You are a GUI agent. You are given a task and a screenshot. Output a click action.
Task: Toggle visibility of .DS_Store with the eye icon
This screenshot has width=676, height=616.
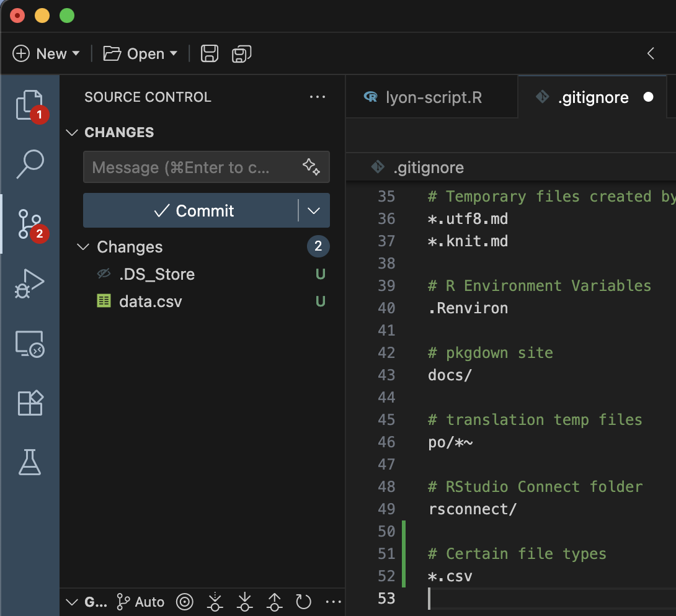point(104,274)
